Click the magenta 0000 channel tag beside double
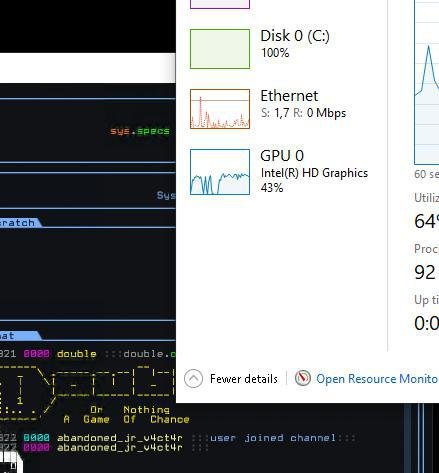The width and height of the screenshot is (439, 473). click(37, 354)
